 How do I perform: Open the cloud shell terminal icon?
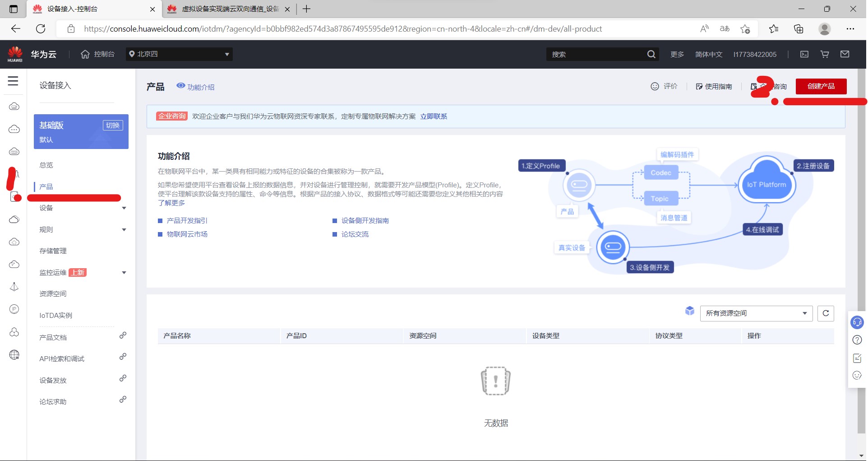804,54
